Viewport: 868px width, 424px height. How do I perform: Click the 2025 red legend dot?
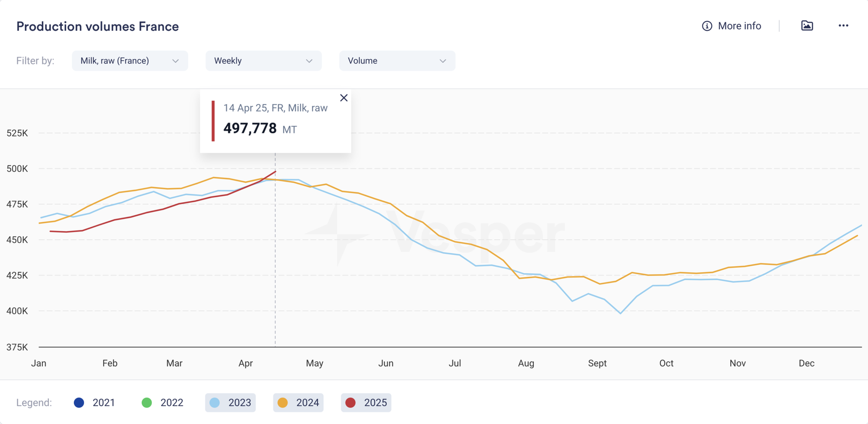coord(350,402)
